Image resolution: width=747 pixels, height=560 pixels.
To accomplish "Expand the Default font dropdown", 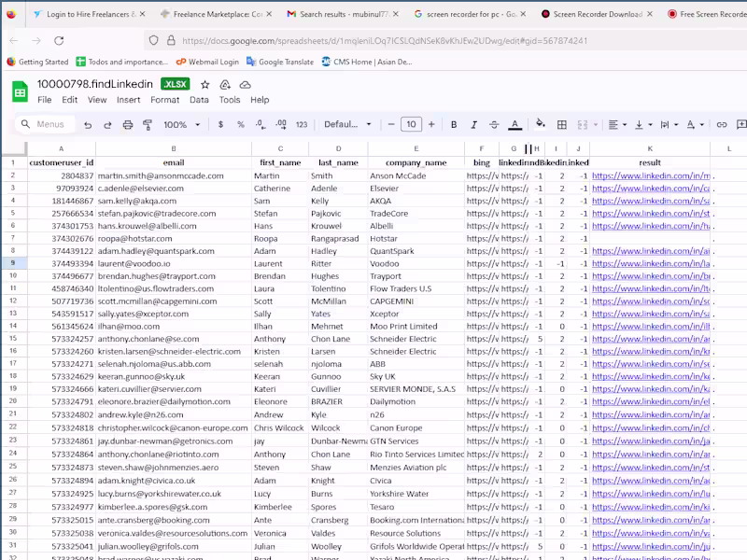I will 346,124.
